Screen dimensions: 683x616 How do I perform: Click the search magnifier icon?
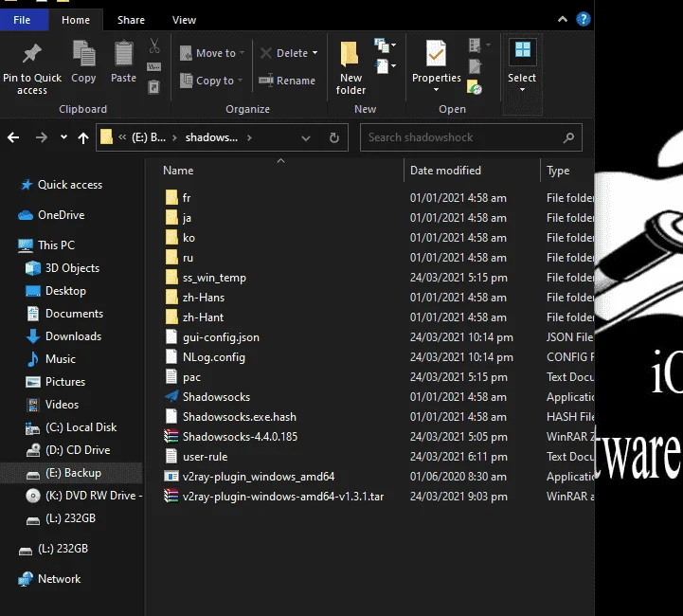click(x=568, y=138)
